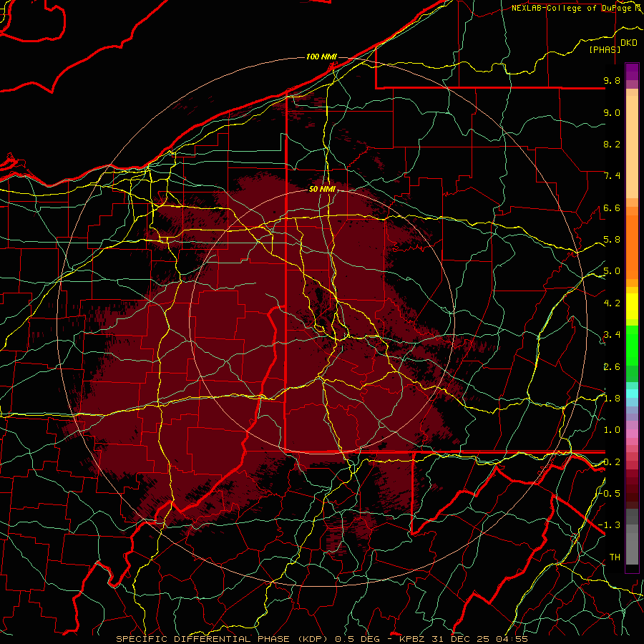The width and height of the screenshot is (644, 644).
Task: Click the '[PHAS]' legend header
Action: [x=605, y=49]
